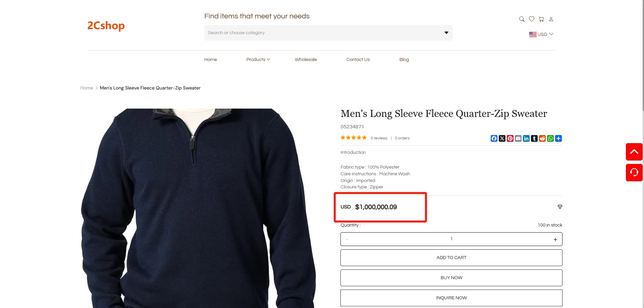Viewport: 644px width, 308px height.
Task: Share product on Facebook
Action: click(x=494, y=138)
